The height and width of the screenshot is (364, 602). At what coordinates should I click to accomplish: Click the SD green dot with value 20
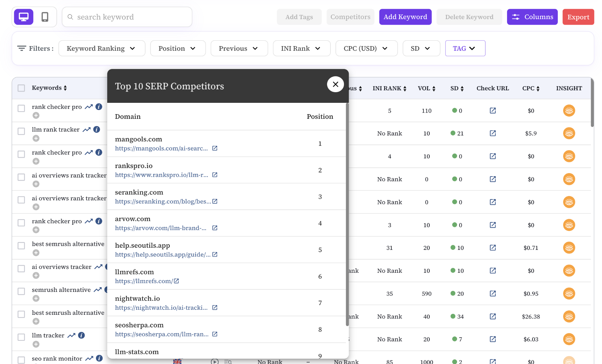click(x=453, y=293)
